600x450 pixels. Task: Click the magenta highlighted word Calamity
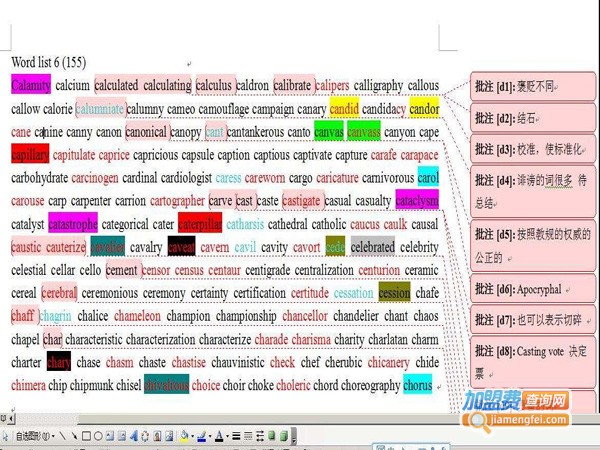(x=30, y=85)
